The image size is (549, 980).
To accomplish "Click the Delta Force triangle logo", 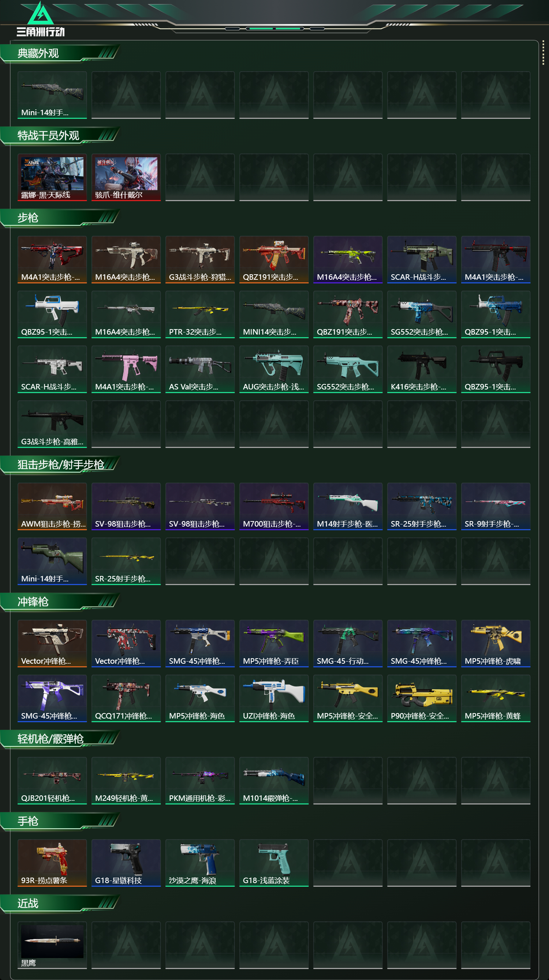I will click(x=41, y=14).
